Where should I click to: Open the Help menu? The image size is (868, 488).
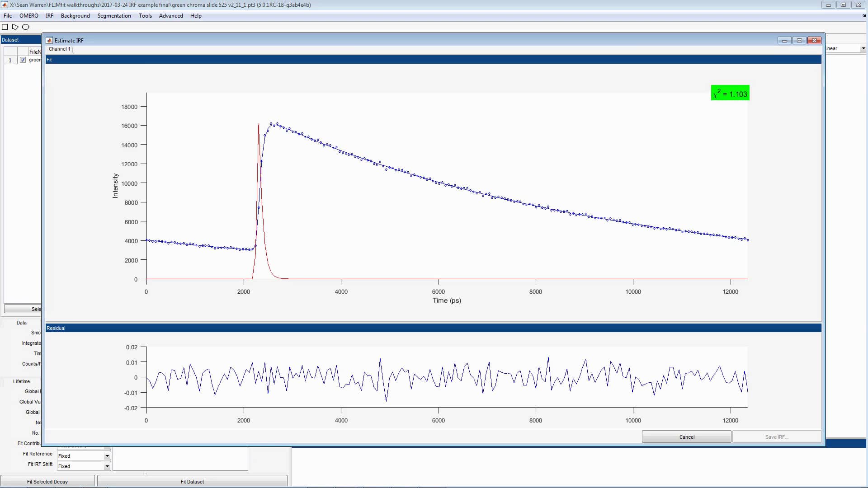(x=196, y=15)
